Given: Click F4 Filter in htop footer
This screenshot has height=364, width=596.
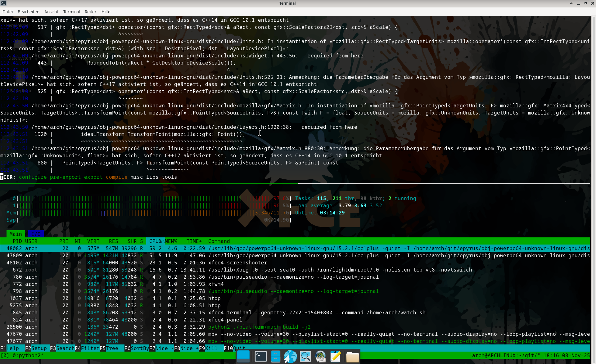Looking at the screenshot, I should [x=87, y=348].
